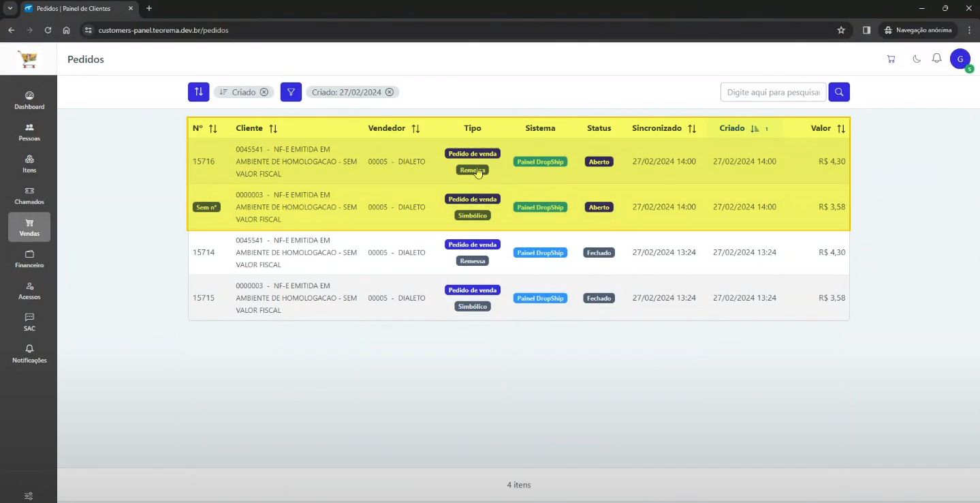Open the shopping cart icon in the header
This screenshot has height=503, width=980.
coord(891,59)
